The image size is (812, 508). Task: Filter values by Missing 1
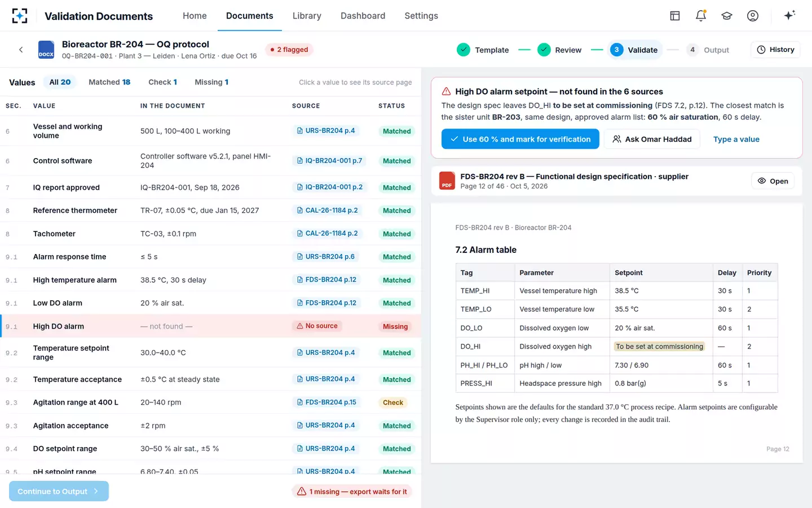211,82
